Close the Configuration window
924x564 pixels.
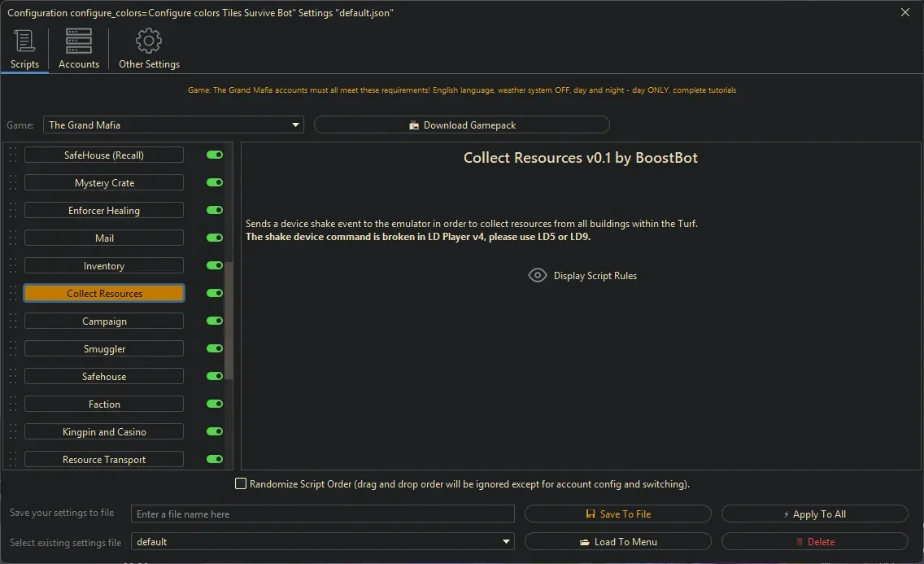[905, 12]
